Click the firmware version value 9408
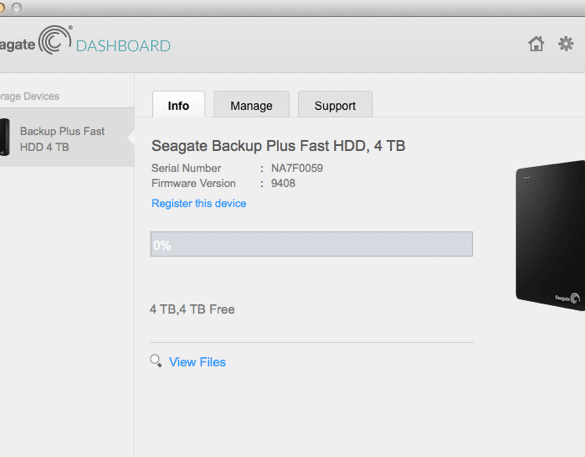The height and width of the screenshot is (457, 585). point(283,183)
